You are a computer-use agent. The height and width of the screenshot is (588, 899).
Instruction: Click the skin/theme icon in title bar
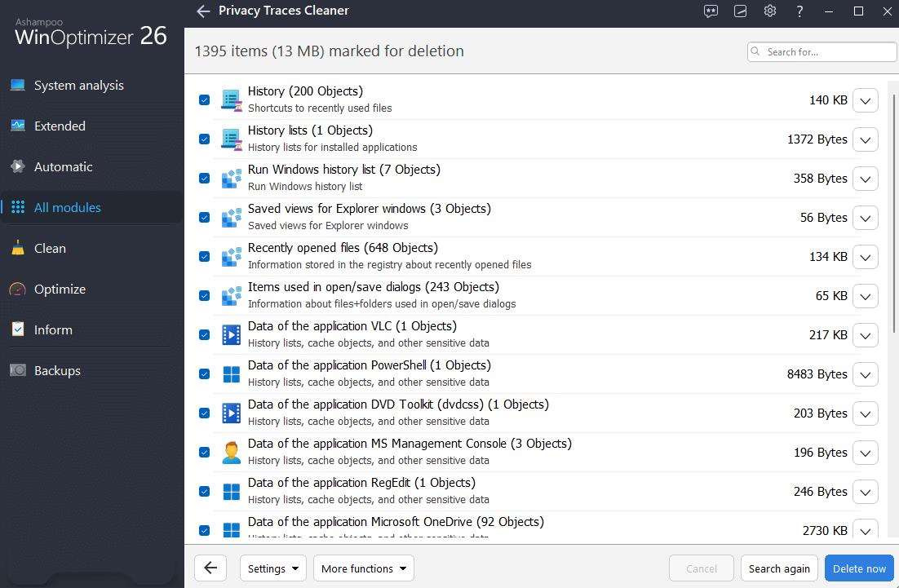(740, 11)
